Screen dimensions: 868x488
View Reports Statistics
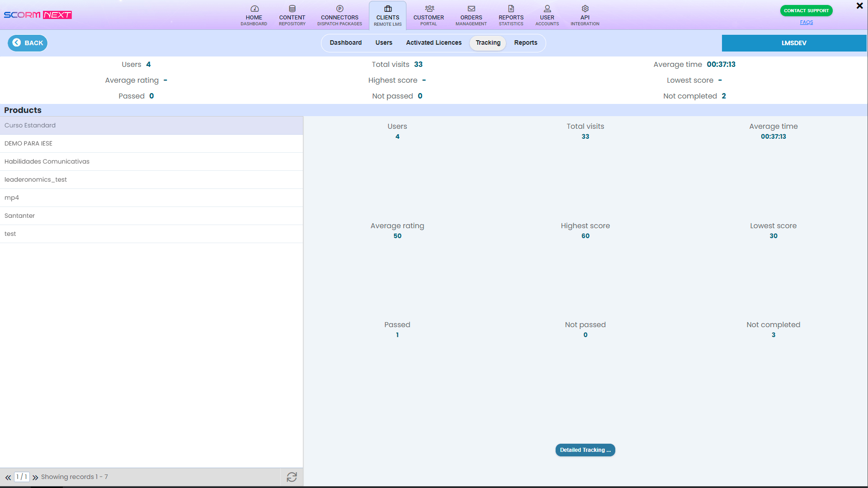point(511,15)
